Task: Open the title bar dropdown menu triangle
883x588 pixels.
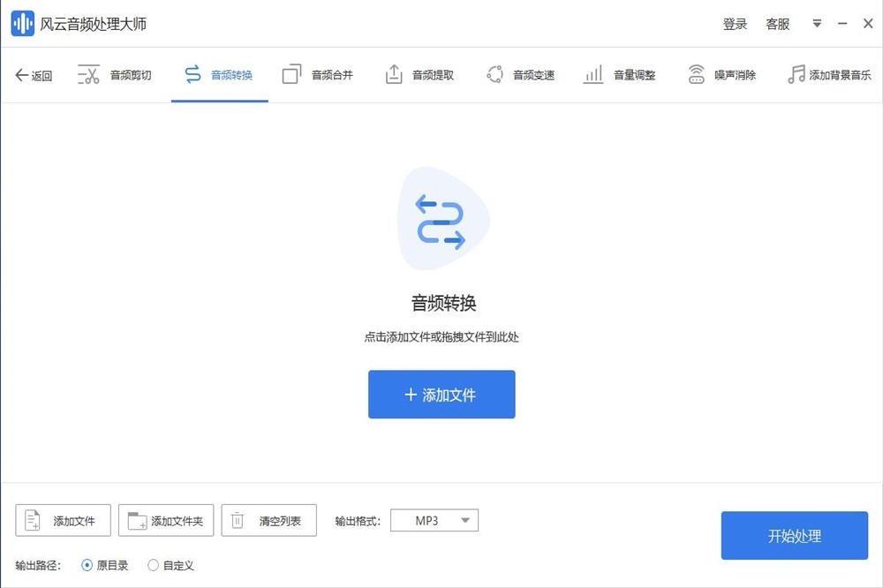Action: (817, 24)
